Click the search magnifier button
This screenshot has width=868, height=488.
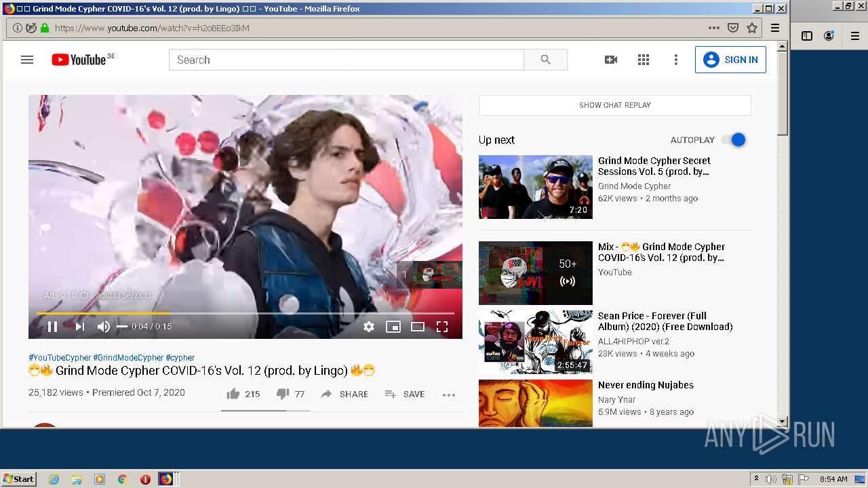pos(545,60)
